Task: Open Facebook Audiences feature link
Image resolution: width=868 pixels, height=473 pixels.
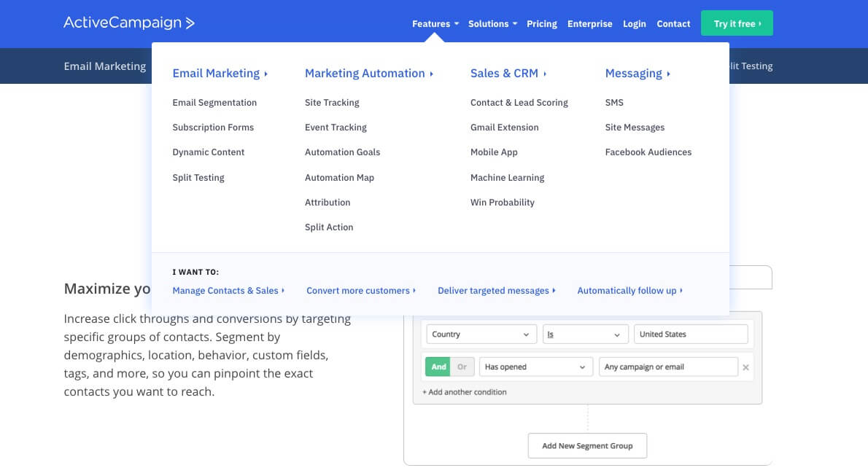Action: [x=648, y=152]
